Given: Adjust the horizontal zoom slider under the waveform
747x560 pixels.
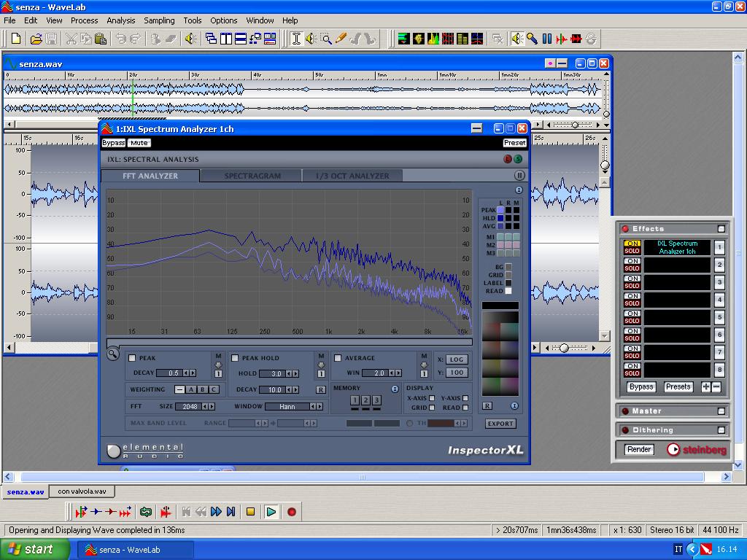Looking at the screenshot, I should pyautogui.click(x=564, y=348).
